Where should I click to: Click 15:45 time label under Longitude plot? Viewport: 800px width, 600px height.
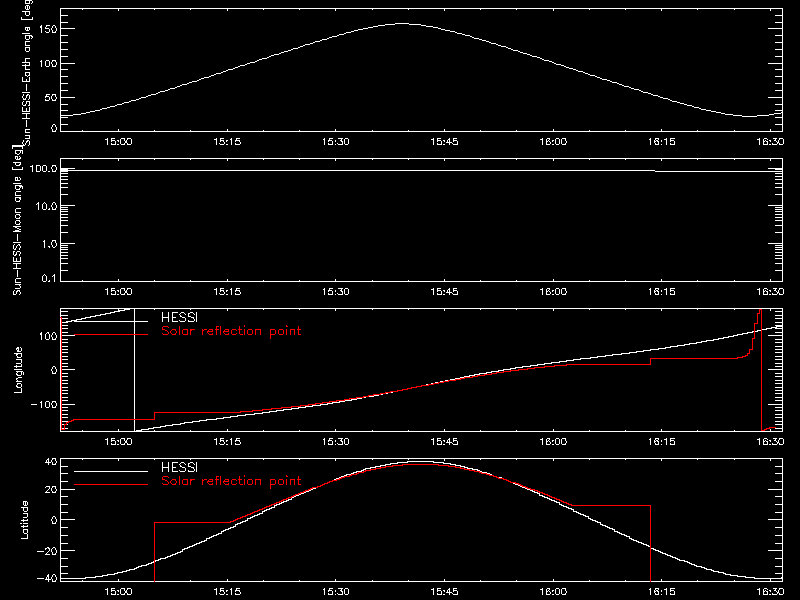[x=444, y=442]
